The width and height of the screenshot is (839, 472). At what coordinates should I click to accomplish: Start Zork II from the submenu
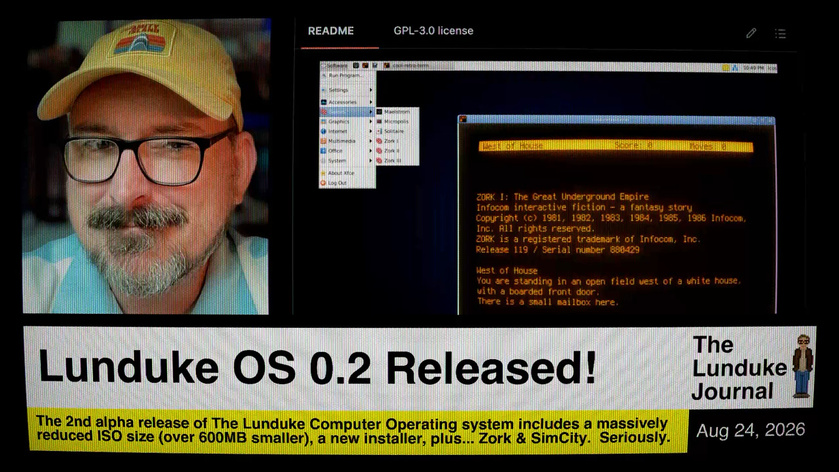pos(397,151)
